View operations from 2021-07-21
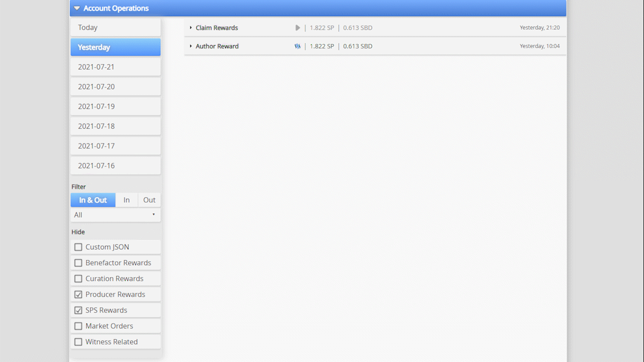Viewport: 644px width, 362px height. (115, 66)
